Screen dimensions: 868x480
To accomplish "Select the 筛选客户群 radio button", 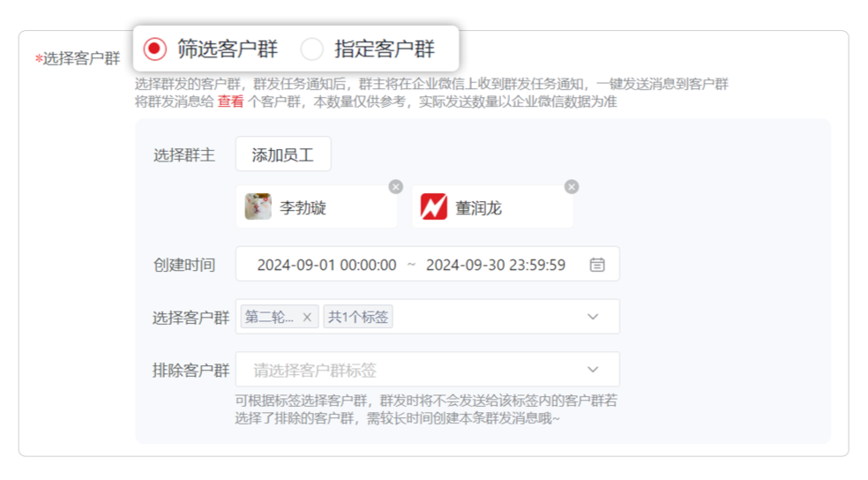I will coord(155,49).
